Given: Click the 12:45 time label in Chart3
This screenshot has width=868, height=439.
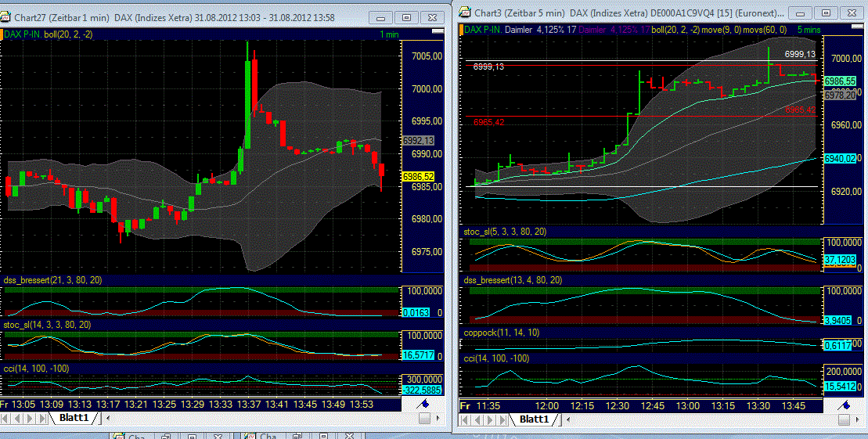Looking at the screenshot, I should point(653,406).
